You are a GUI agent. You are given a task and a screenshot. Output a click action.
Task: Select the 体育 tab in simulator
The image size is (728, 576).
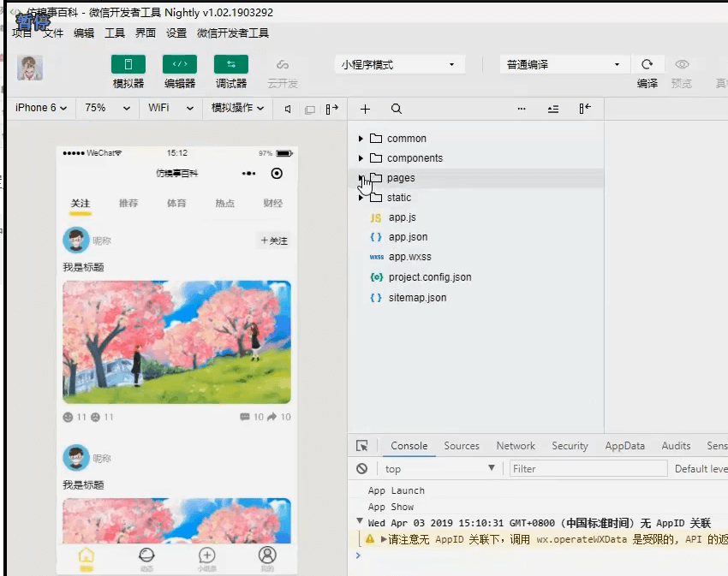click(x=176, y=204)
